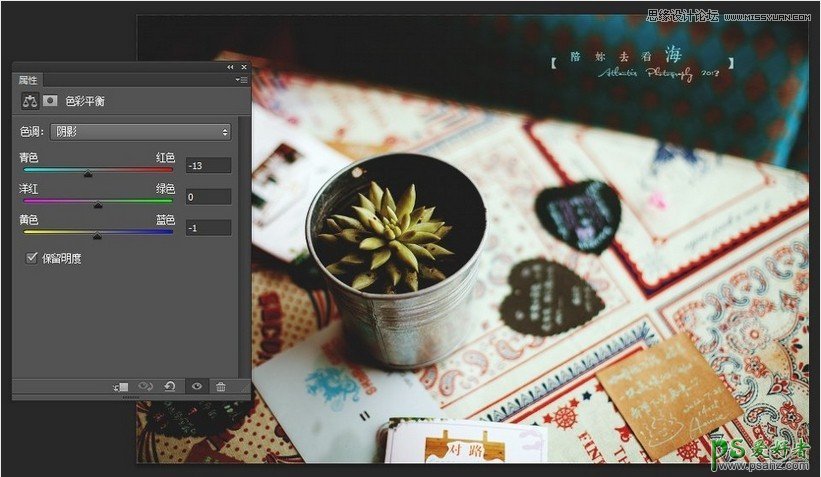The height and width of the screenshot is (477, 821).
Task: Open the Properties panel flyout menu
Action: point(240,79)
